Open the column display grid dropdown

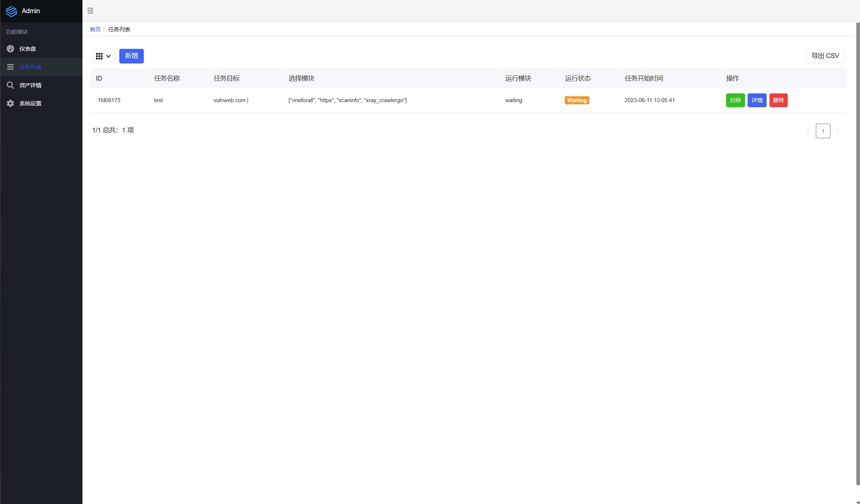[103, 56]
